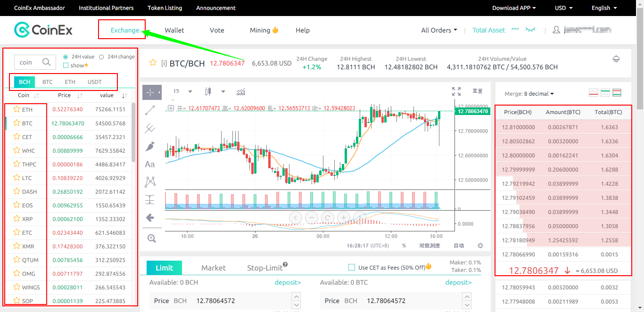Open Download APP dropdown
This screenshot has height=312, width=644.
[x=514, y=8]
